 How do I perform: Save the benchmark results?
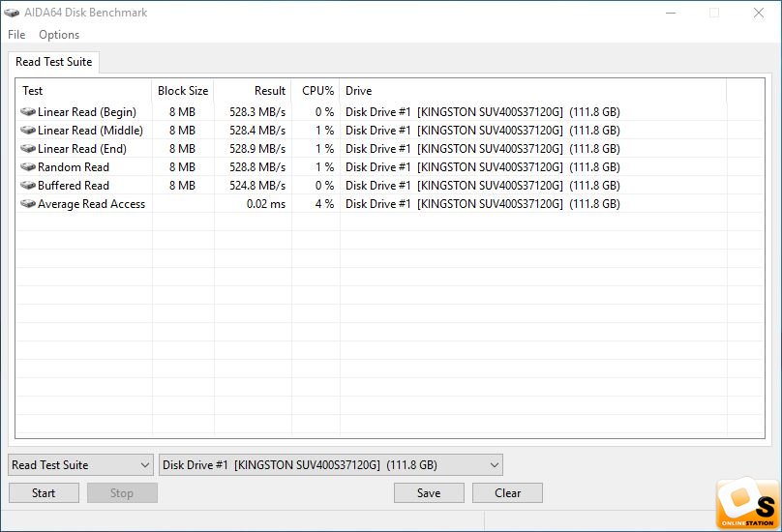[x=429, y=493]
